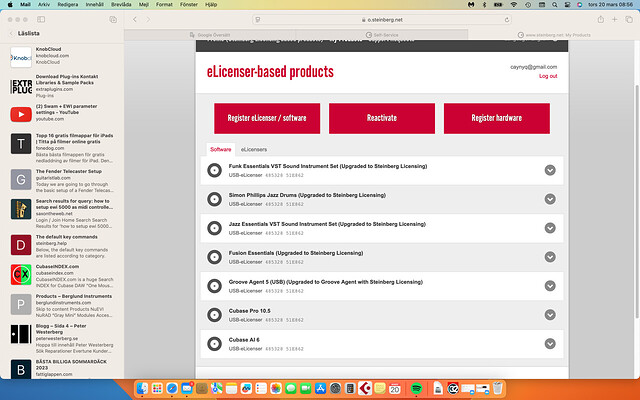
Task: Open FaceTime from the Dock
Action: pos(305,388)
